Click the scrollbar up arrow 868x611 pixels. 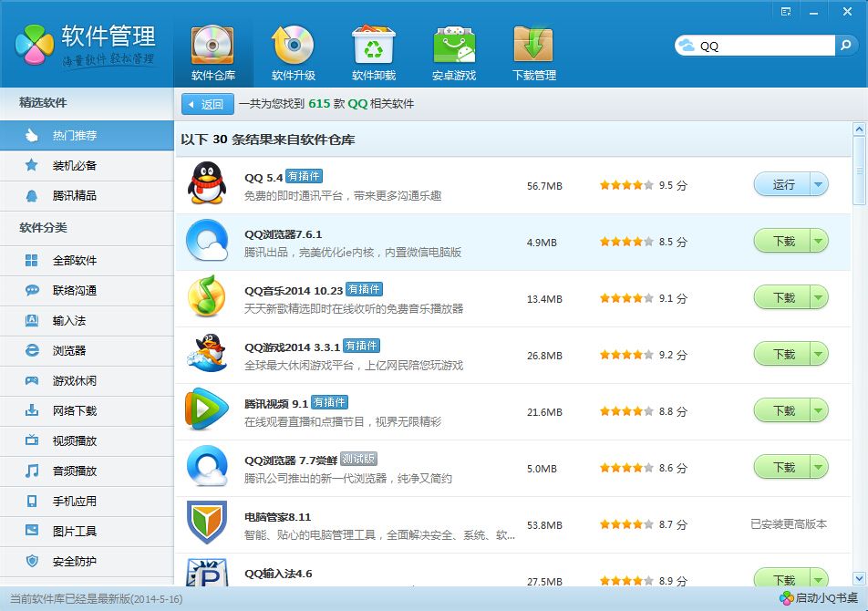click(x=859, y=129)
